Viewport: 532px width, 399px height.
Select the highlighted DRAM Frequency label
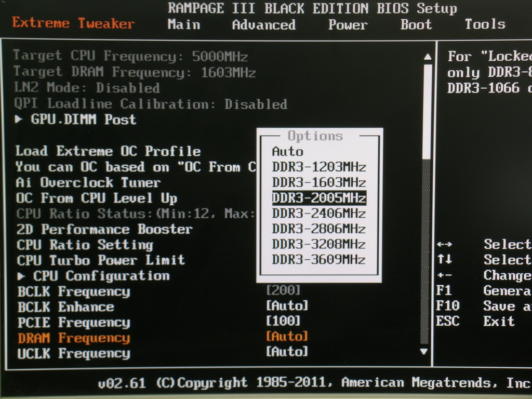[x=74, y=338]
